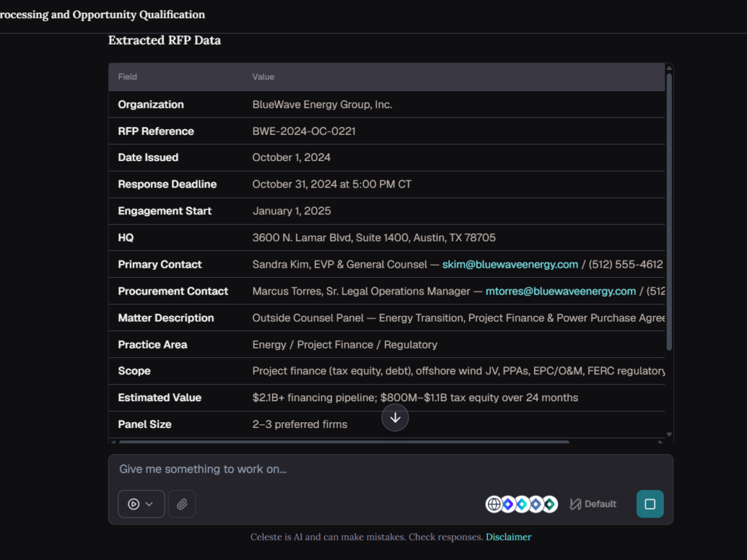
Task: Select the 'Primary Contact' field label
Action: (x=160, y=264)
